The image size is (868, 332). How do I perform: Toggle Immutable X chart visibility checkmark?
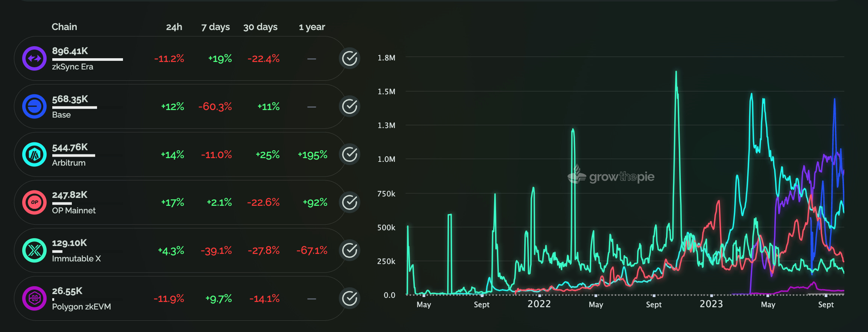(x=350, y=251)
